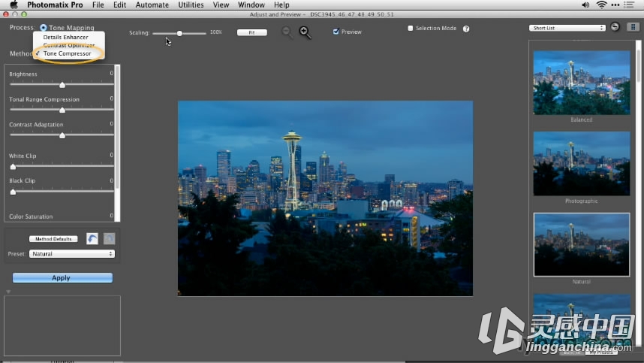Click the Method Defaults button
Viewport: 644px width, 363px height.
point(53,239)
